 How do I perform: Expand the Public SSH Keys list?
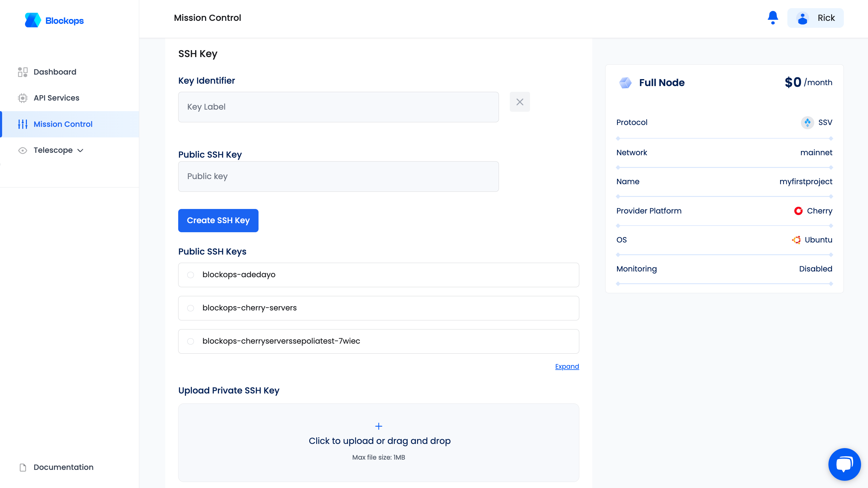coord(567,366)
